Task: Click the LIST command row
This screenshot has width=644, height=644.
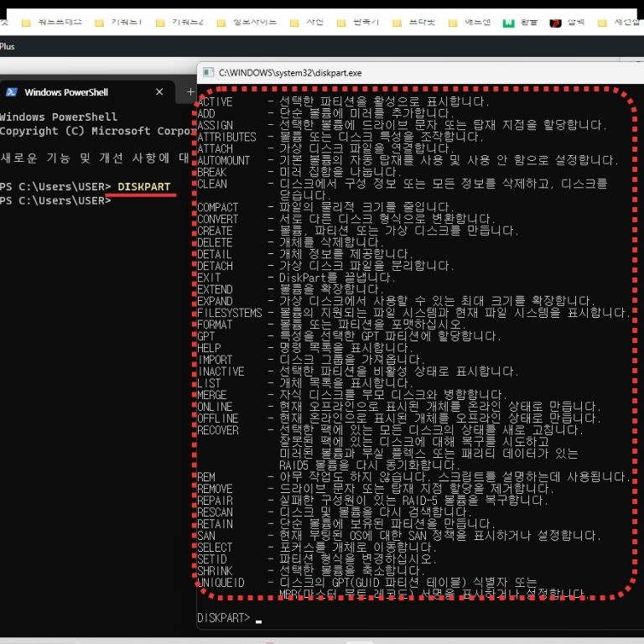Action: [x=304, y=382]
